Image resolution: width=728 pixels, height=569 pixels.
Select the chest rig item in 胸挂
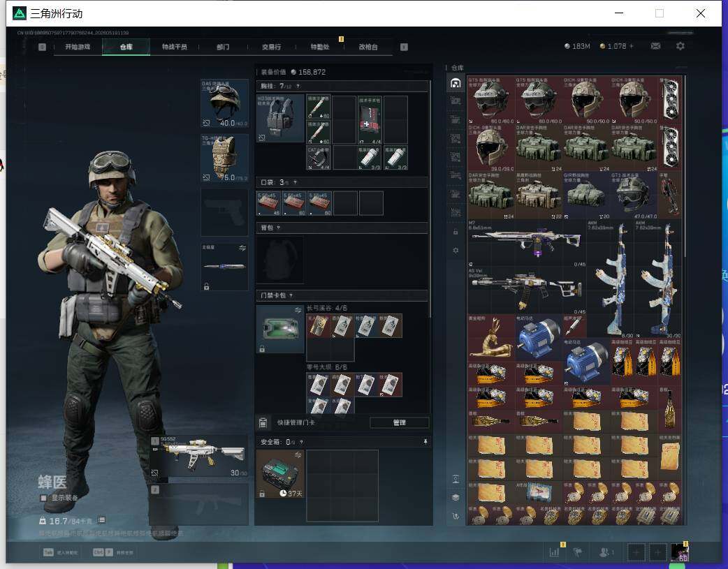click(x=280, y=119)
